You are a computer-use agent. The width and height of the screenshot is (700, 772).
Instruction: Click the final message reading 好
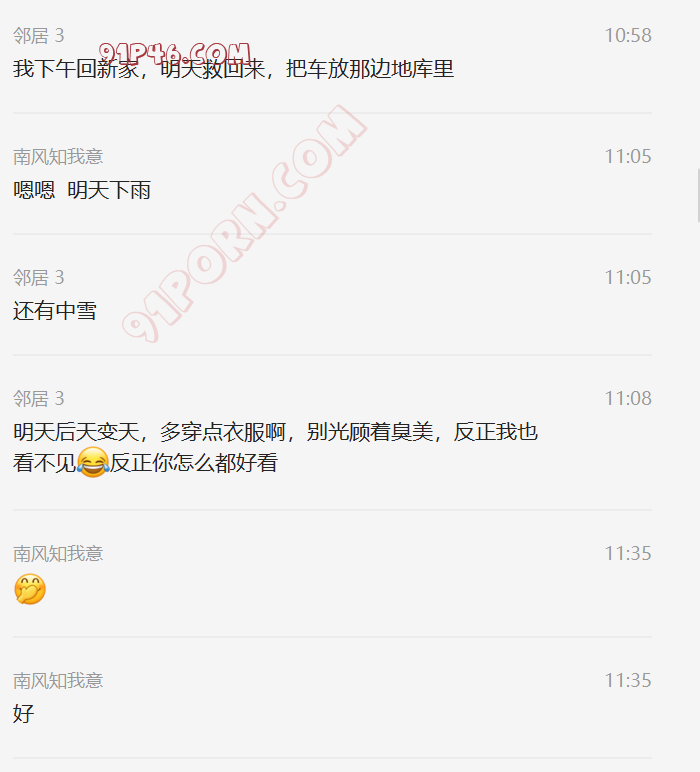24,713
